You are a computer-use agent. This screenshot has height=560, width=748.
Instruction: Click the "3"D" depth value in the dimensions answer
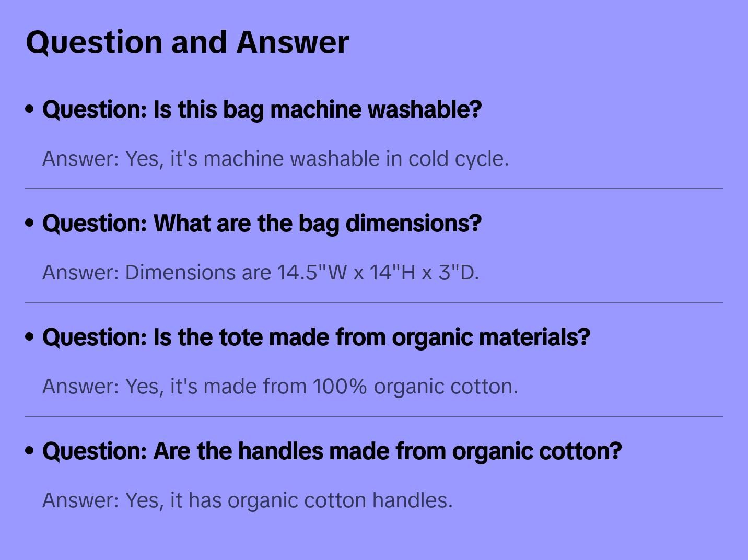coord(458,273)
